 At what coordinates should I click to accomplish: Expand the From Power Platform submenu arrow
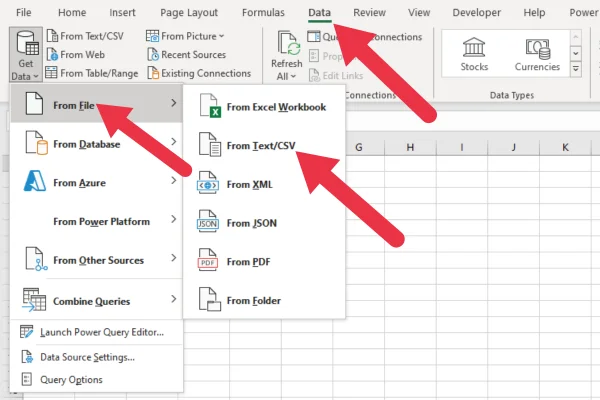174,219
